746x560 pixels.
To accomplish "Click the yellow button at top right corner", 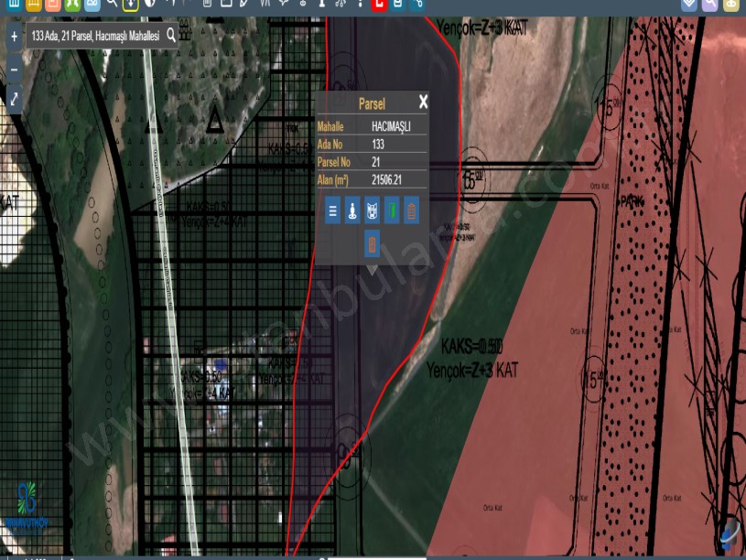I will (730, 4).
